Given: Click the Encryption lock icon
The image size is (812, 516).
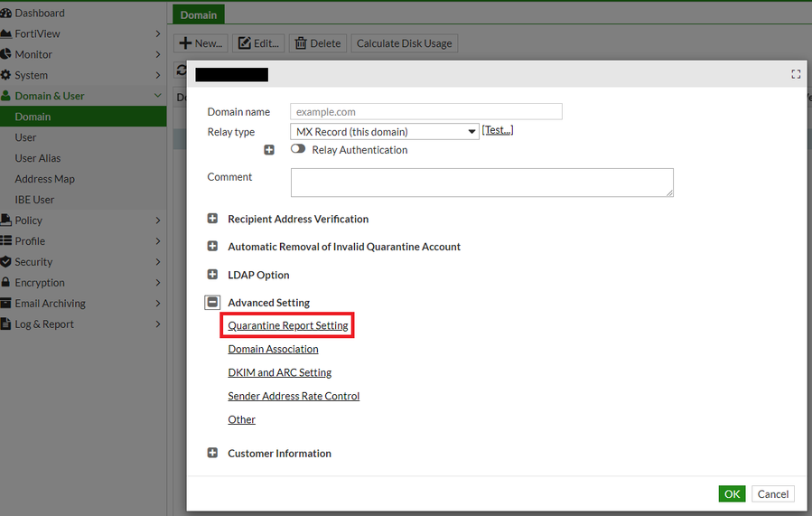Looking at the screenshot, I should [x=6, y=283].
